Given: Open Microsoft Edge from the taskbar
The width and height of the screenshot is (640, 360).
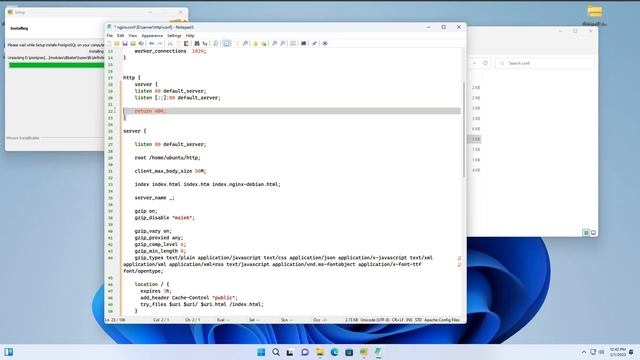Looking at the screenshot, I should coord(334,352).
